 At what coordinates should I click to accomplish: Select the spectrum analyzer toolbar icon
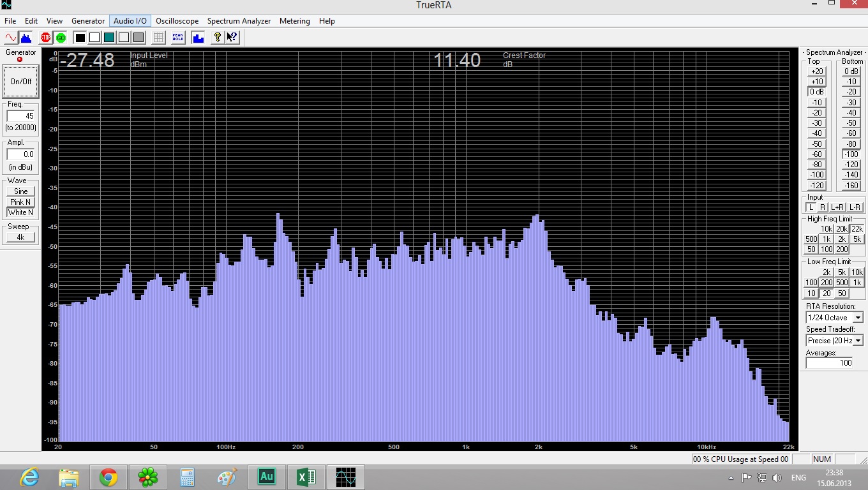pyautogui.click(x=26, y=37)
